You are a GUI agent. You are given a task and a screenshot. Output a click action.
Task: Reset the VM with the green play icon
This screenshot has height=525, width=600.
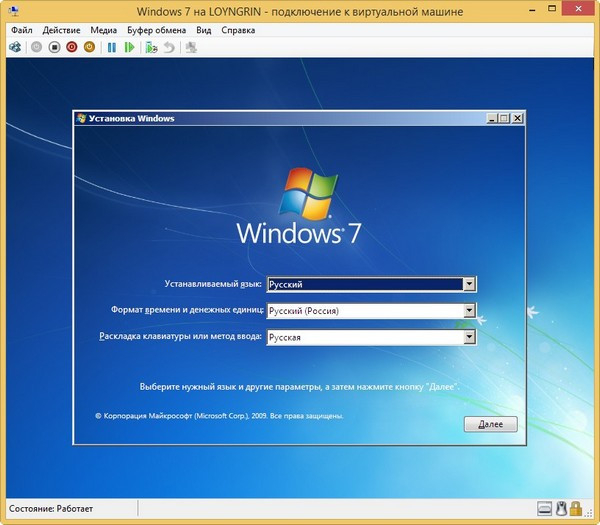(x=129, y=47)
